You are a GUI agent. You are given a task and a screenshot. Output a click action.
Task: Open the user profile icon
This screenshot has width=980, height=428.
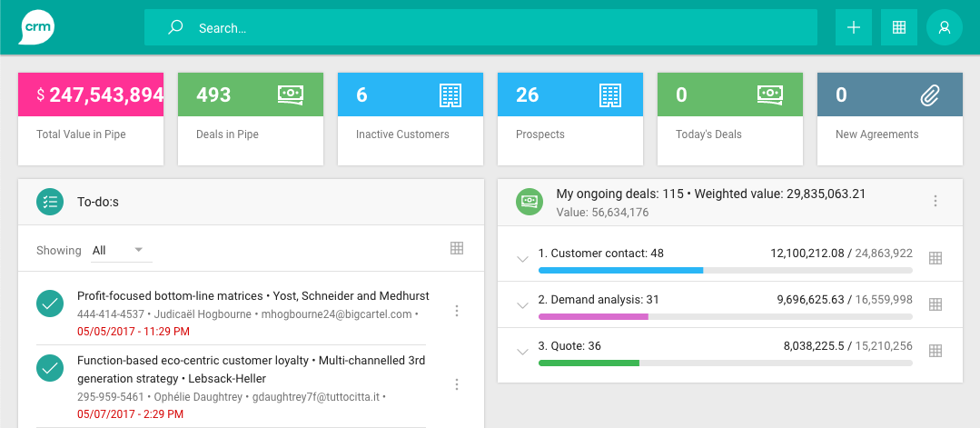pos(944,27)
